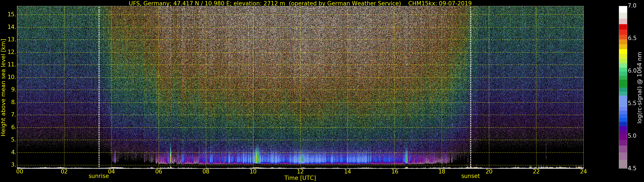Click the "24" time tick label
Screen dimensions: 644x182
point(583,171)
